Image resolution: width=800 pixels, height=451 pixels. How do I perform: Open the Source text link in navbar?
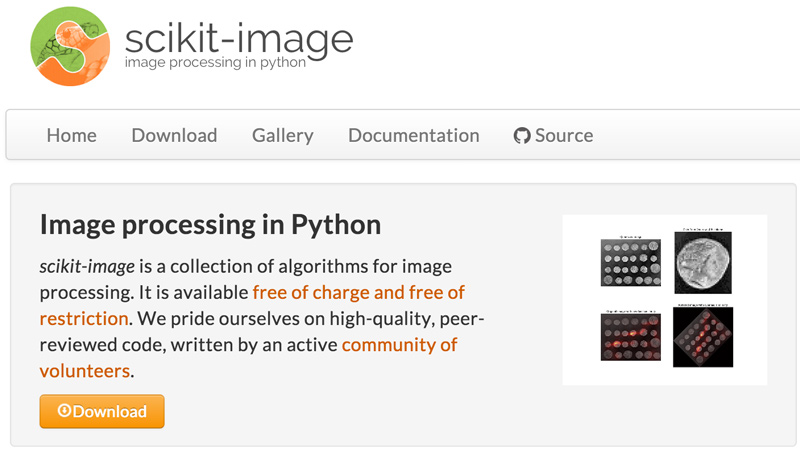click(564, 136)
